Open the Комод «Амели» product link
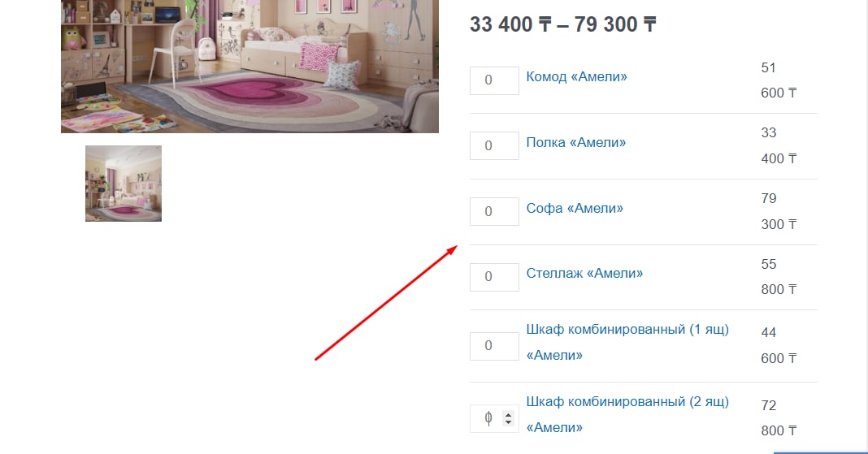This screenshot has width=868, height=454. click(576, 77)
